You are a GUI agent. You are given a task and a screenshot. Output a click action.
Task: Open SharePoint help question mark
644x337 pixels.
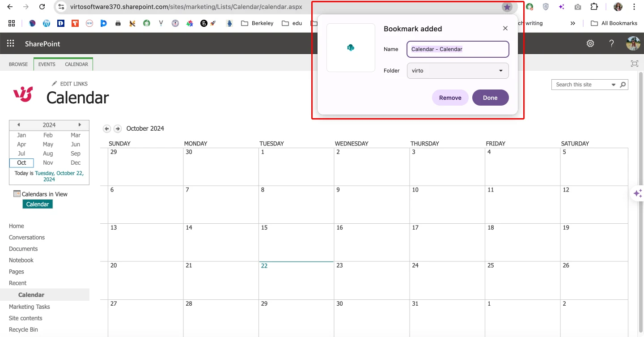(611, 43)
